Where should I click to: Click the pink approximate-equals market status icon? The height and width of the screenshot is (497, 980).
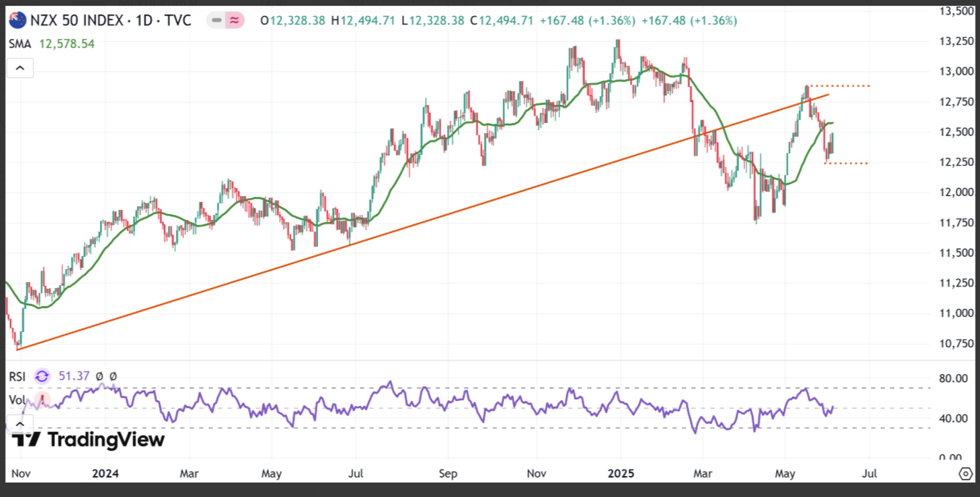pyautogui.click(x=234, y=20)
